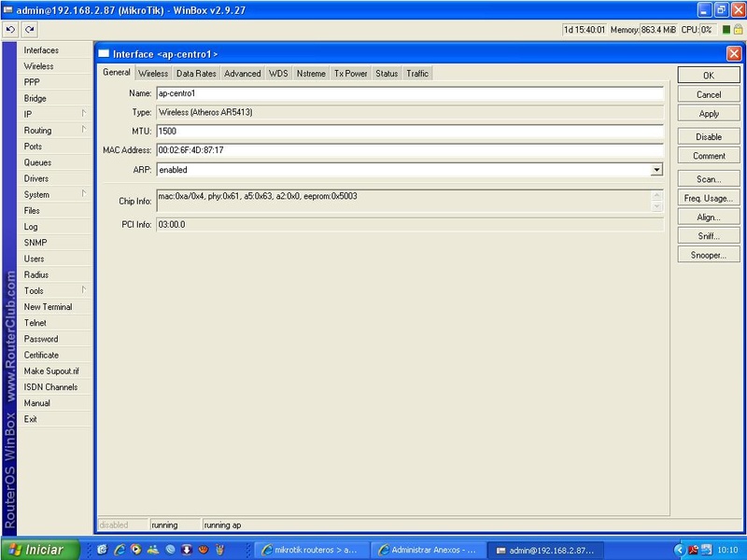The width and height of the screenshot is (747, 560).
Task: Open the SNMP menu
Action: coord(54,243)
